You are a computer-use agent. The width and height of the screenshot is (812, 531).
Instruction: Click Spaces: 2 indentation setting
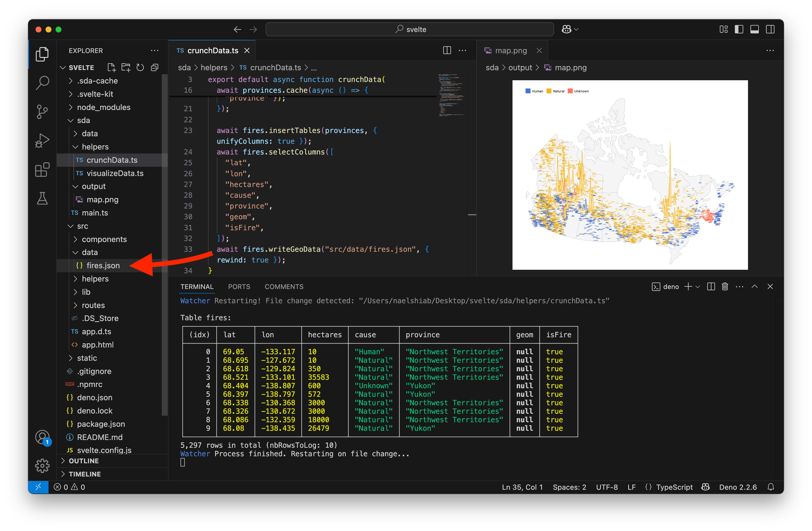[569, 487]
